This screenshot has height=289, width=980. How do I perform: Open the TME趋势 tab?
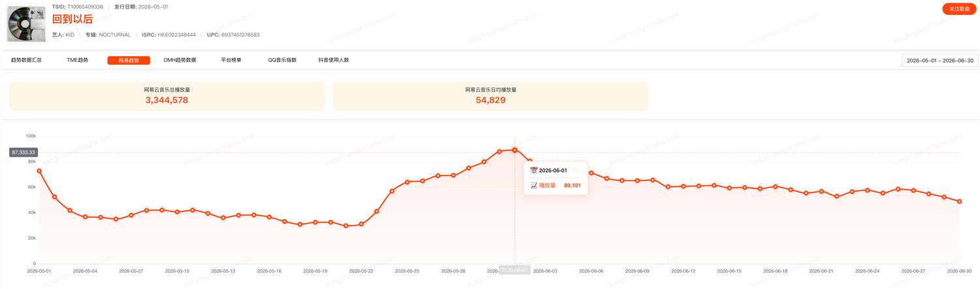pyautogui.click(x=77, y=60)
